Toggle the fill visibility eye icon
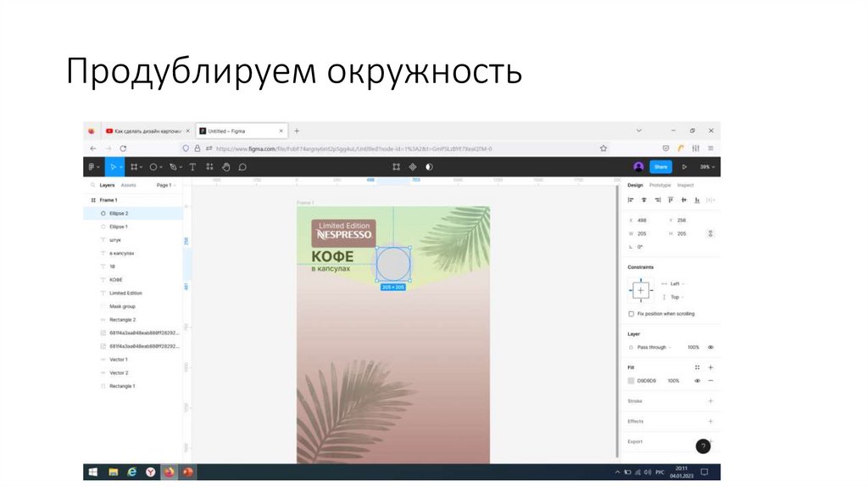 [x=697, y=381]
